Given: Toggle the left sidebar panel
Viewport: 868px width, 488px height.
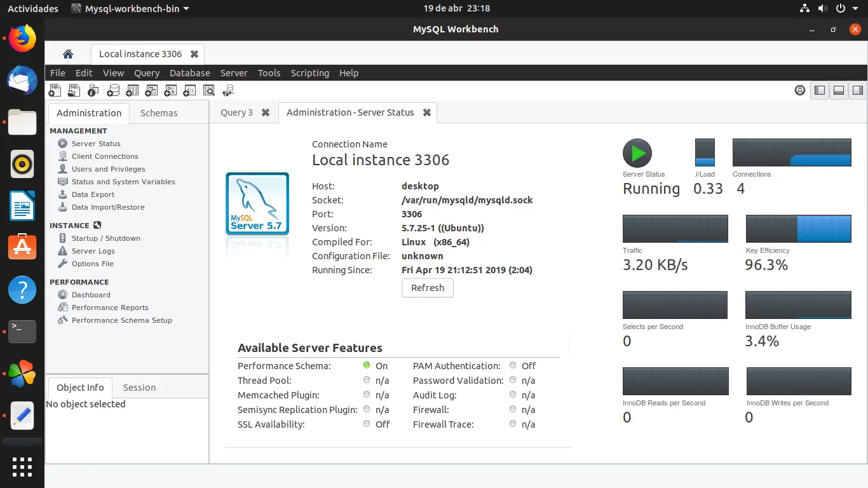Looking at the screenshot, I should click(820, 90).
